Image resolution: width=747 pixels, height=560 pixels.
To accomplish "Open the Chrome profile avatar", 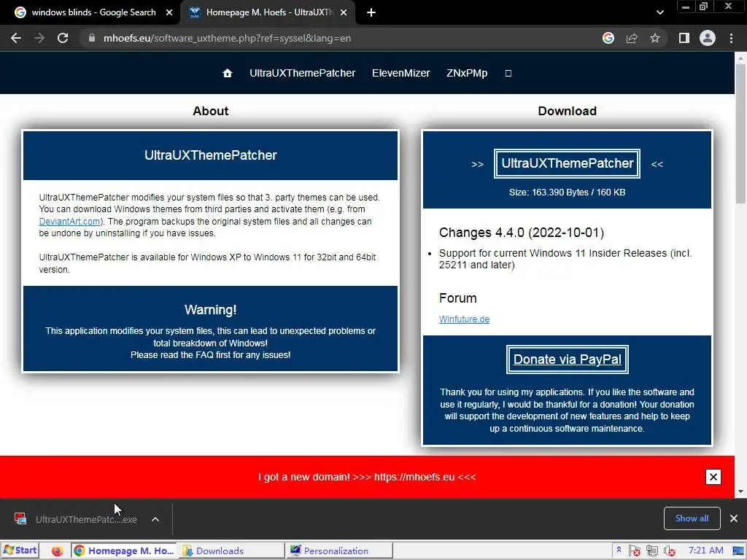I will click(x=708, y=38).
